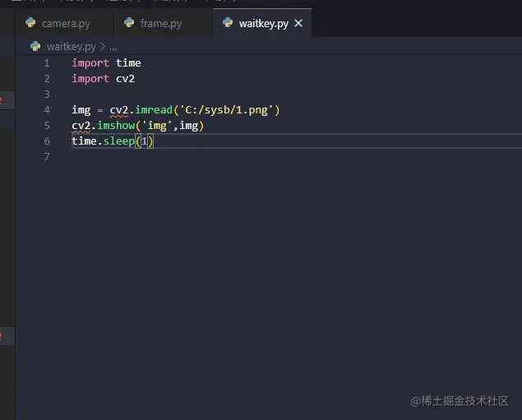Click the first import keyword on line 1
Screen dimensions: 522x420
tap(90, 63)
